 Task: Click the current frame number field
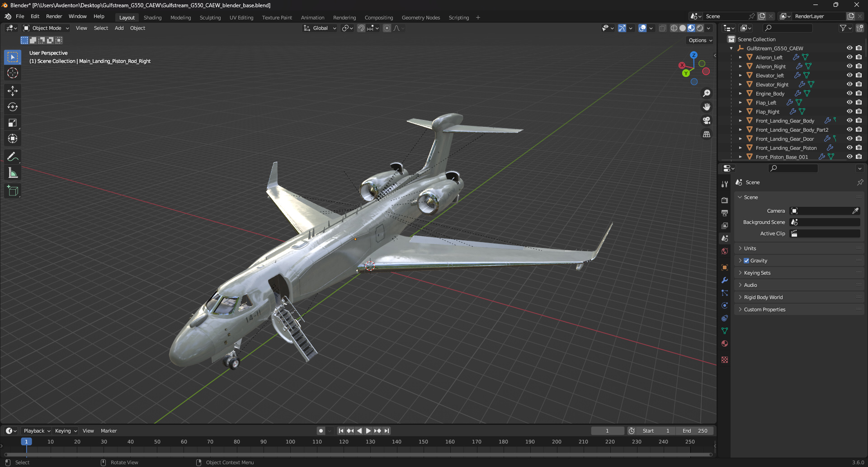click(607, 431)
